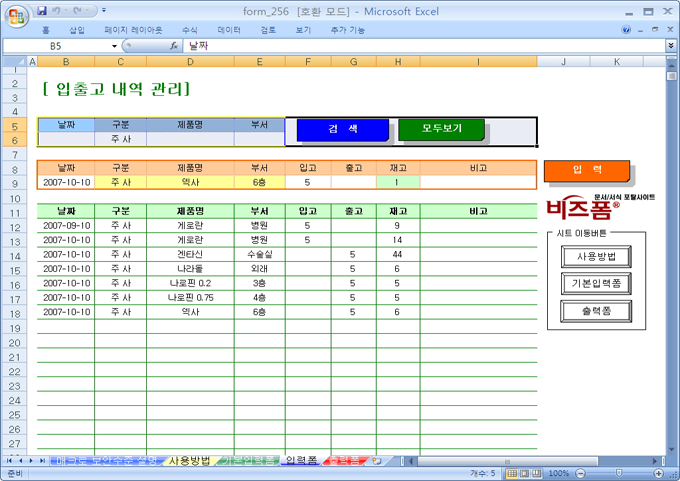Click the insert function fx icon
Image resolution: width=680 pixels, height=481 pixels.
click(x=174, y=46)
